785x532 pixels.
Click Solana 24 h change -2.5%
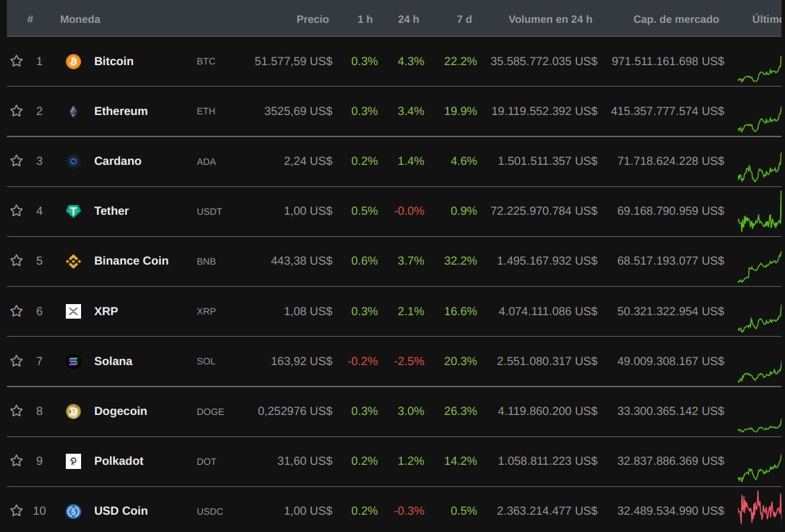pyautogui.click(x=409, y=362)
